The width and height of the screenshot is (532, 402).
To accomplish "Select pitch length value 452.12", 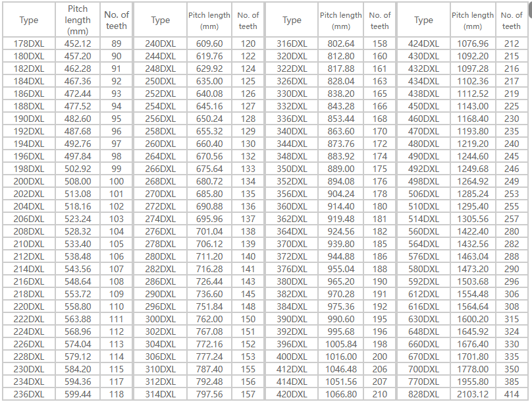I will coord(78,43).
